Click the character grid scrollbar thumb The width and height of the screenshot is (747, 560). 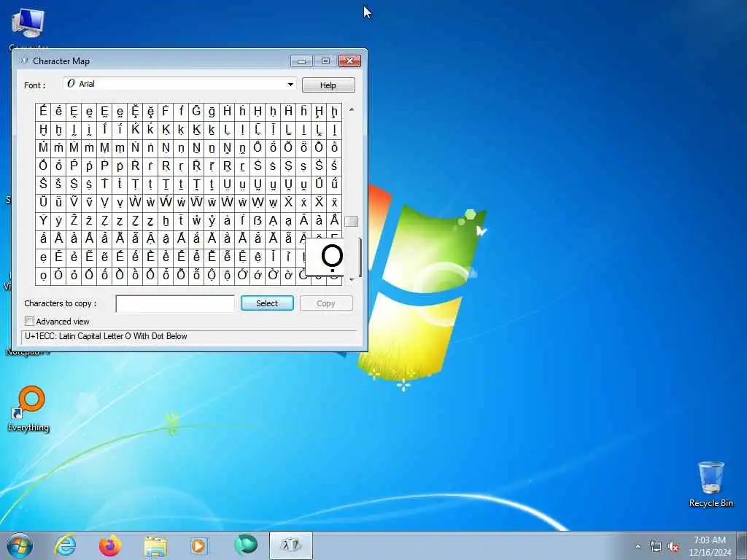[352, 221]
